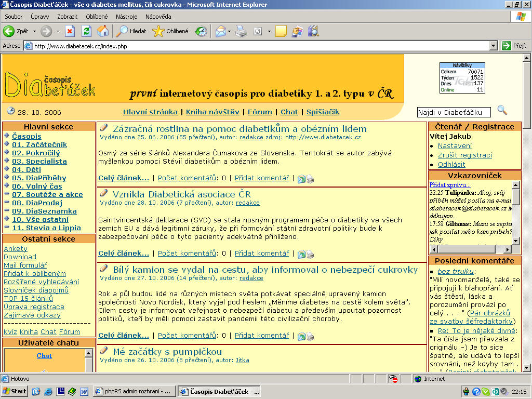The image size is (532, 399).
Task: Open the TOP 15 článků link
Action: 28,299
